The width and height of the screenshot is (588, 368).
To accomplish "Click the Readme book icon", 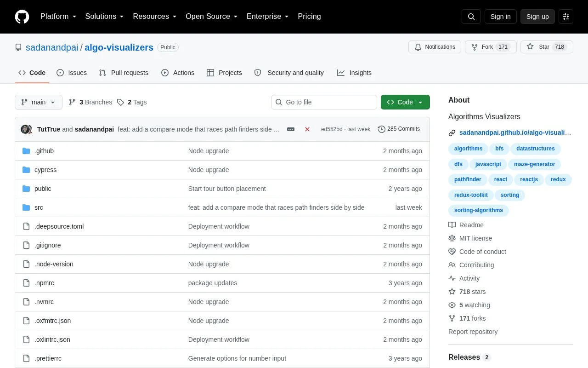I will click(x=452, y=225).
